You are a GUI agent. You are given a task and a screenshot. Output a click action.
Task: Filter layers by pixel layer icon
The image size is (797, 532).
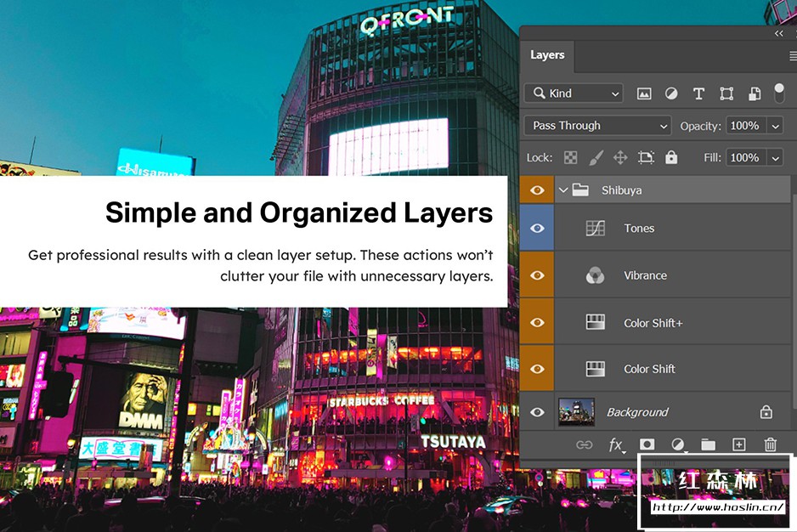click(x=644, y=93)
